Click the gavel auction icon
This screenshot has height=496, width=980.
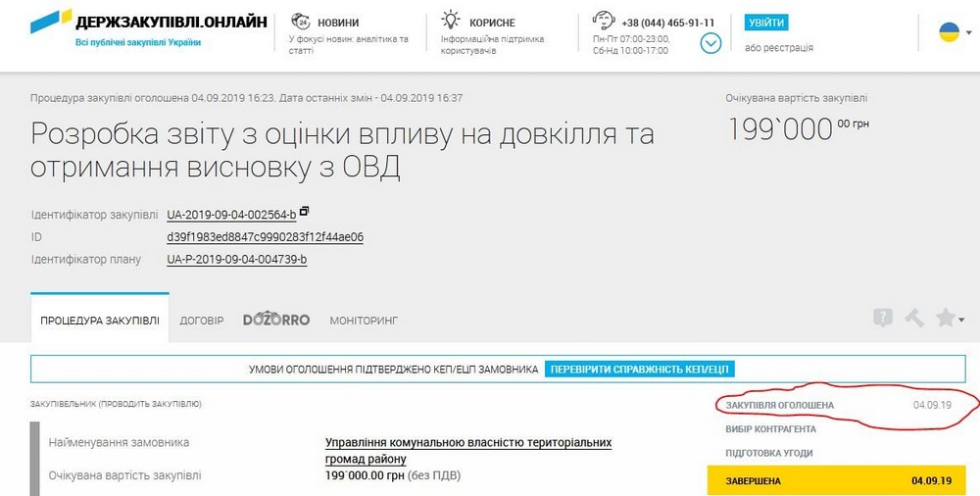tap(913, 318)
